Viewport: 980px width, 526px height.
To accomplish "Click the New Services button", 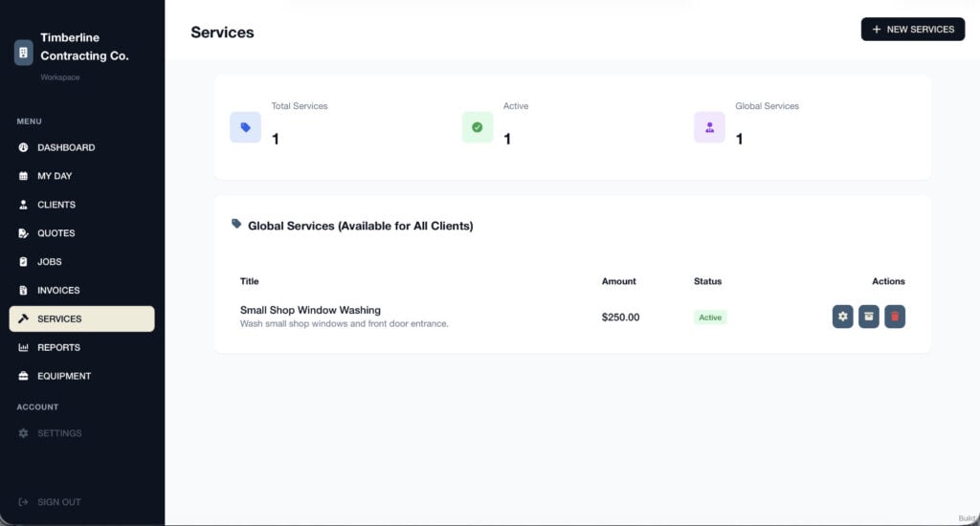I will tap(912, 30).
